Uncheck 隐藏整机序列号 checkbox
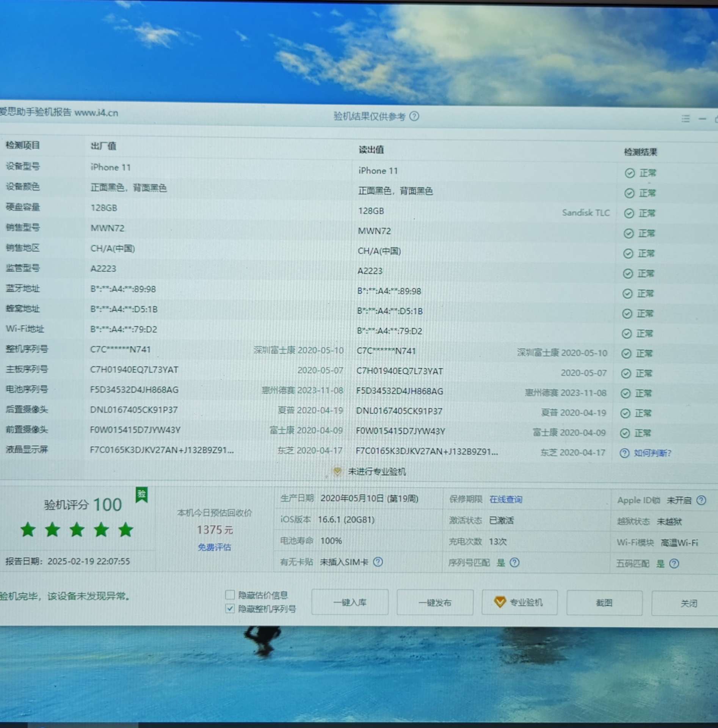 pyautogui.click(x=230, y=609)
